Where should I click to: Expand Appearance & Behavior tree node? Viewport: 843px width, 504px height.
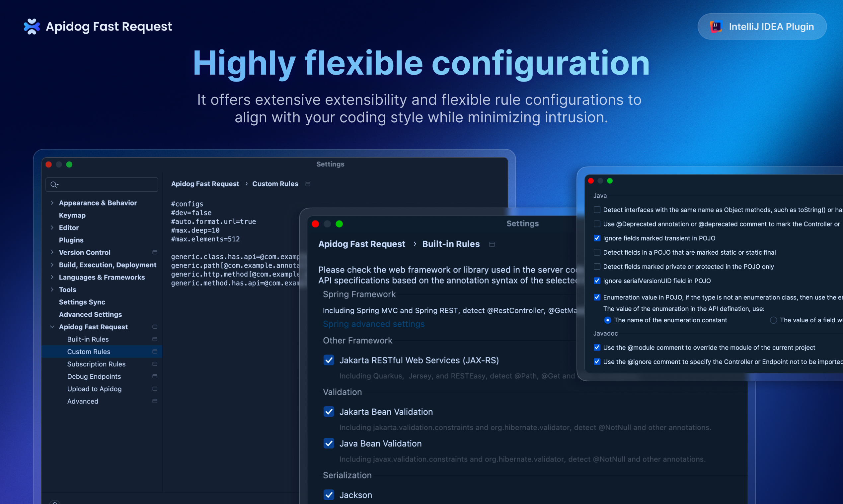click(x=52, y=203)
